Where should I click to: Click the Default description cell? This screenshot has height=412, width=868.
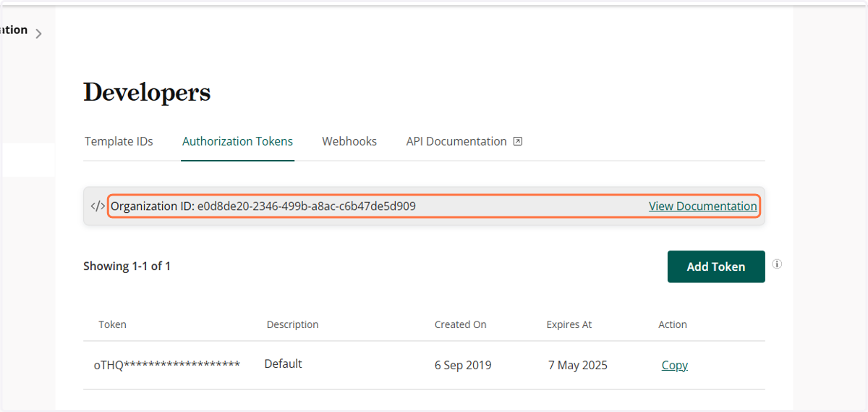pyautogui.click(x=283, y=363)
